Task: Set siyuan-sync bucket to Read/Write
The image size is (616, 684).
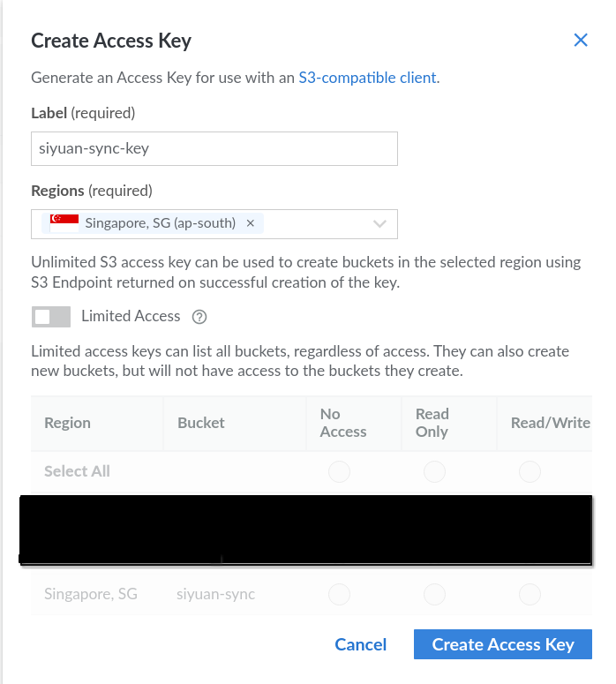Action: click(x=530, y=595)
